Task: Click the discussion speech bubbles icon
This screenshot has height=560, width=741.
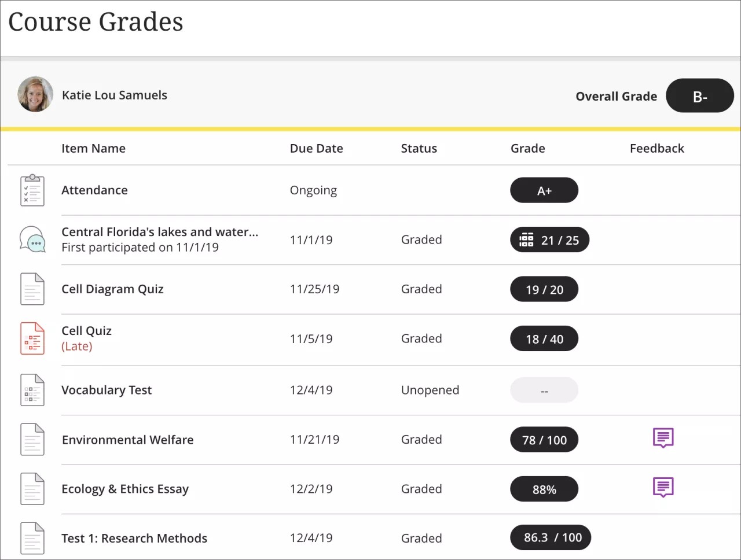Action: tap(32, 240)
